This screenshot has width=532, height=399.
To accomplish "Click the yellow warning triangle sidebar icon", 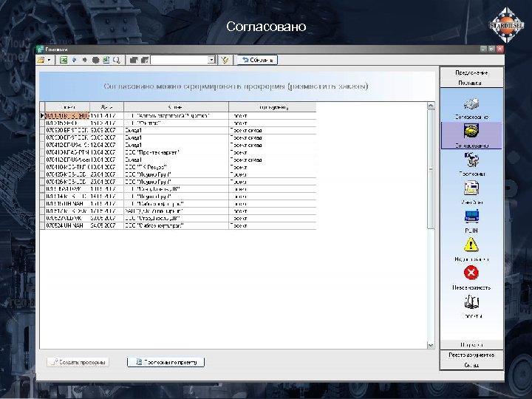I will (471, 245).
